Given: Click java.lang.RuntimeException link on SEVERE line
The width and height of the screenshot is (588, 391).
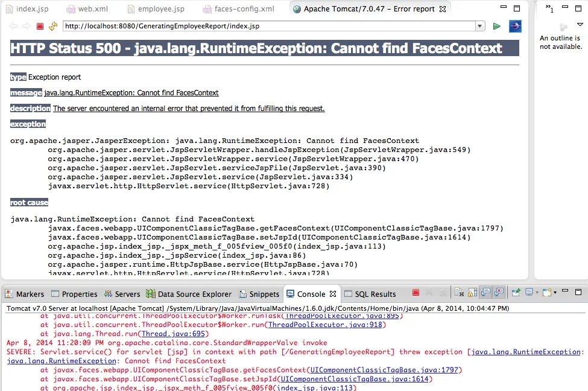Looking at the screenshot, I should coord(526,352).
